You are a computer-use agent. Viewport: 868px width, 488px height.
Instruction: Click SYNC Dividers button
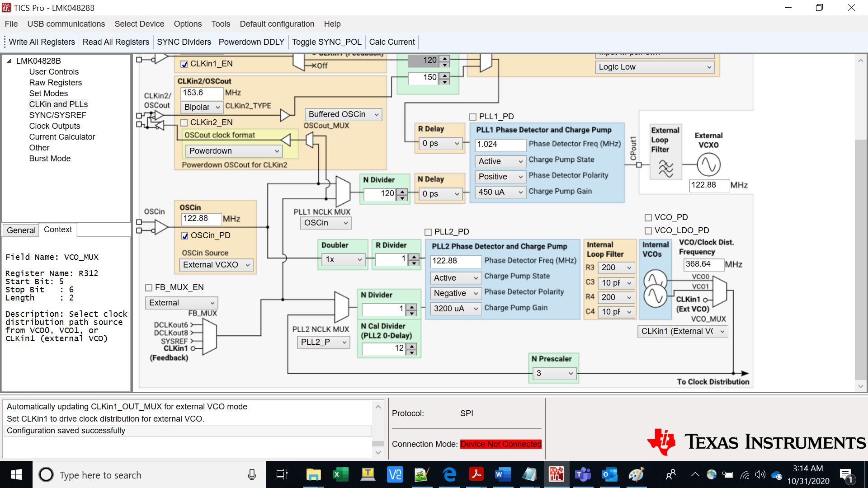click(x=184, y=42)
